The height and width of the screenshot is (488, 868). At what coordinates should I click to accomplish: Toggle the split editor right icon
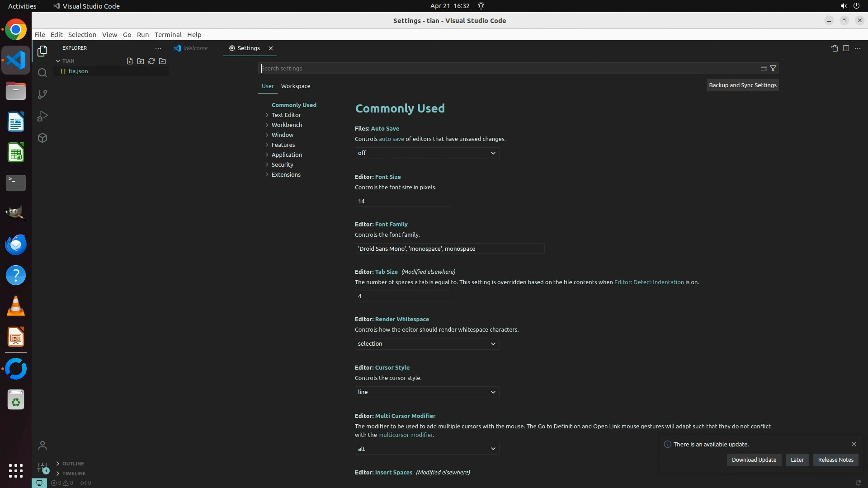click(846, 48)
